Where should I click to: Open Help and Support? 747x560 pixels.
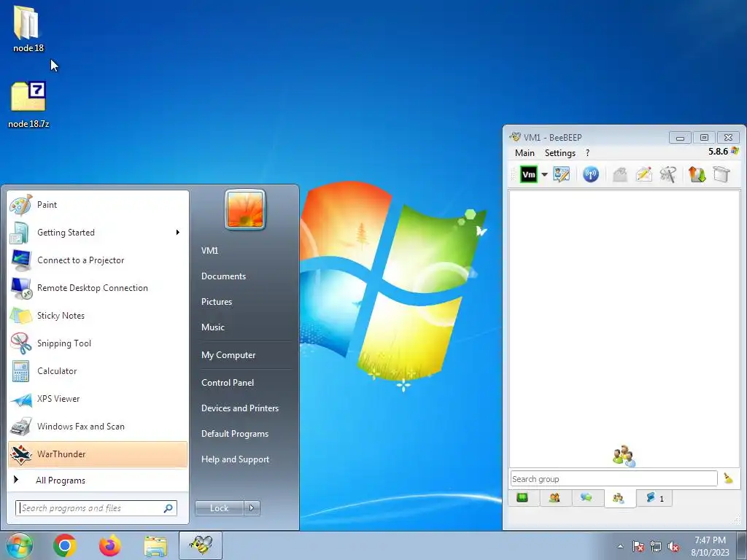[x=235, y=459]
